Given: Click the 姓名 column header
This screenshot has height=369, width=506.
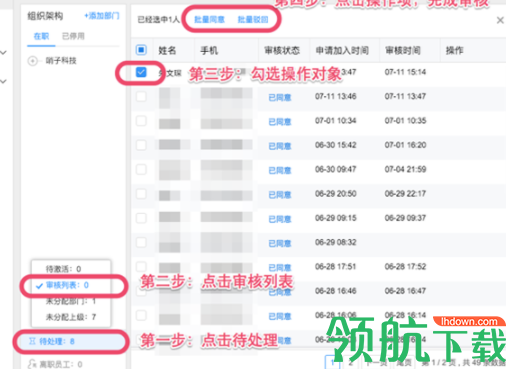Looking at the screenshot, I should pyautogui.click(x=167, y=51).
